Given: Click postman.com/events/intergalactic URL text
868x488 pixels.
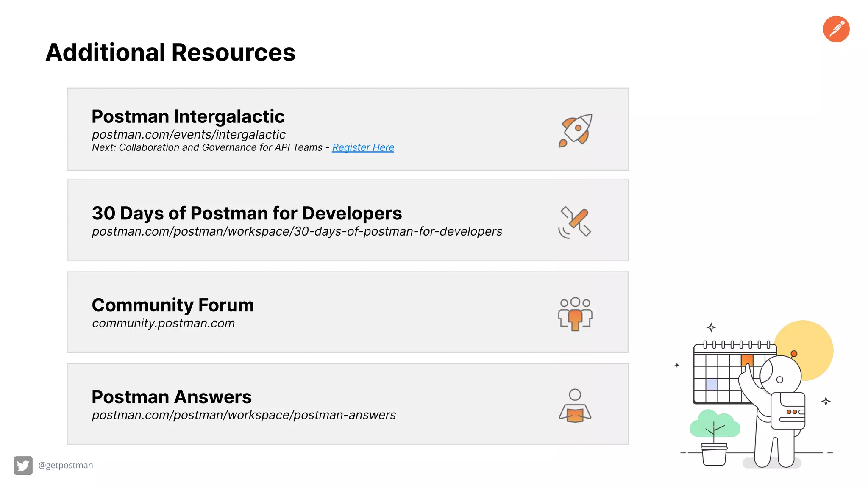Looking at the screenshot, I should (x=189, y=134).
